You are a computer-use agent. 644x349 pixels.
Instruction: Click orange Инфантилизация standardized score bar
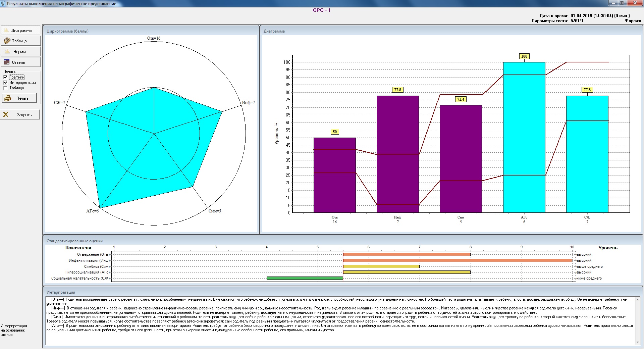pyautogui.click(x=458, y=260)
